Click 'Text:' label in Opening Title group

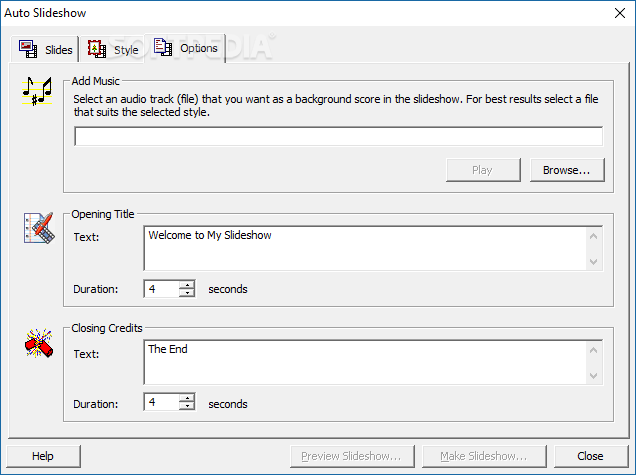(86, 237)
